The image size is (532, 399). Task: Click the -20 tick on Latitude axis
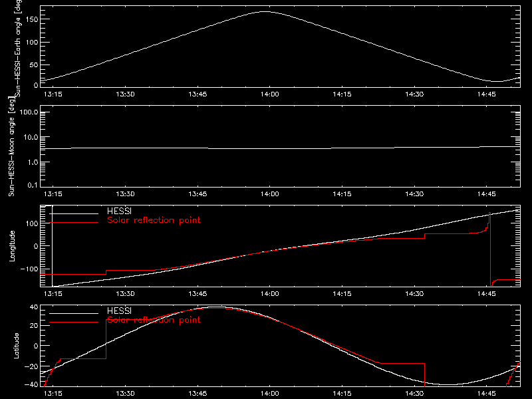[31, 366]
